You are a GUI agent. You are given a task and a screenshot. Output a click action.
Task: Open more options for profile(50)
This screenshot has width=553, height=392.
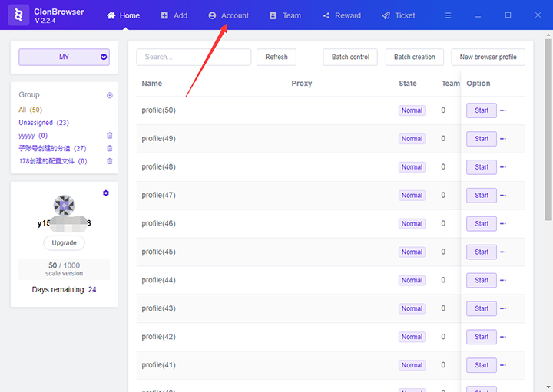point(504,110)
